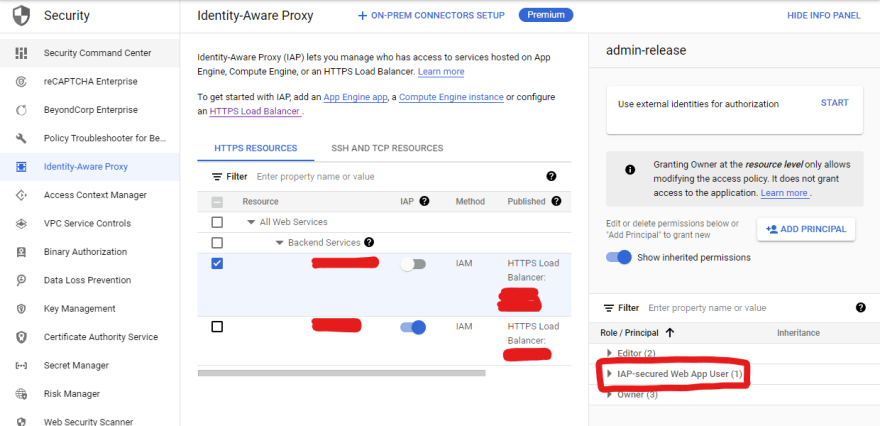
Task: Click the Premium badge
Action: 546,15
